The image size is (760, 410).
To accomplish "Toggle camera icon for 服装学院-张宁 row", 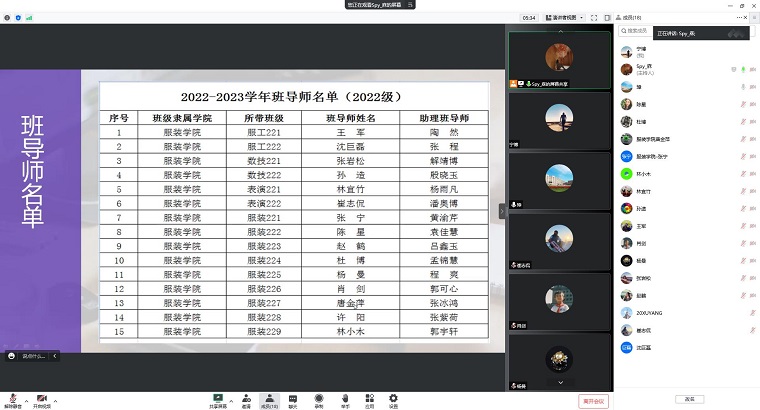I will (753, 157).
